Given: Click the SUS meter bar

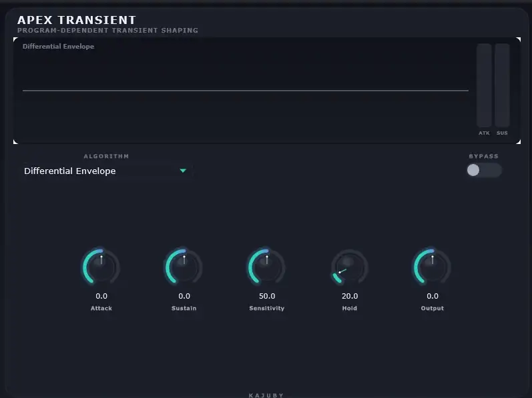Looking at the screenshot, I should tap(502, 85).
